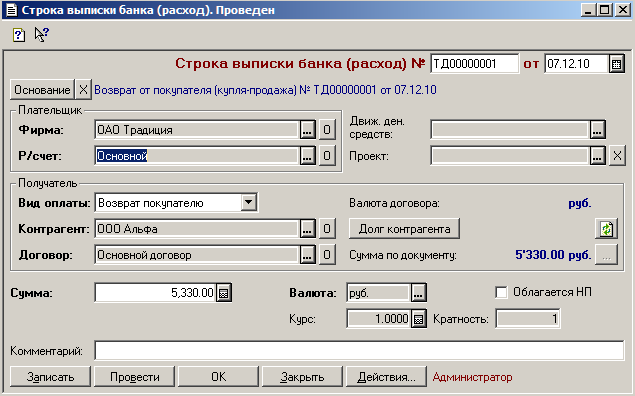Screen dimensions: 635x396
Task: Open linked Возврат от покупателя document
Action: pyautogui.click(x=265, y=90)
